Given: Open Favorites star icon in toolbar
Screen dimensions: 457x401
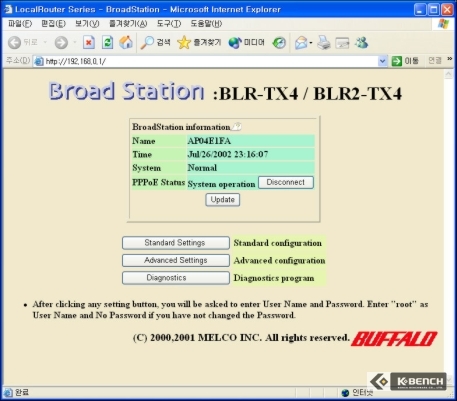Looking at the screenshot, I should (x=184, y=42).
